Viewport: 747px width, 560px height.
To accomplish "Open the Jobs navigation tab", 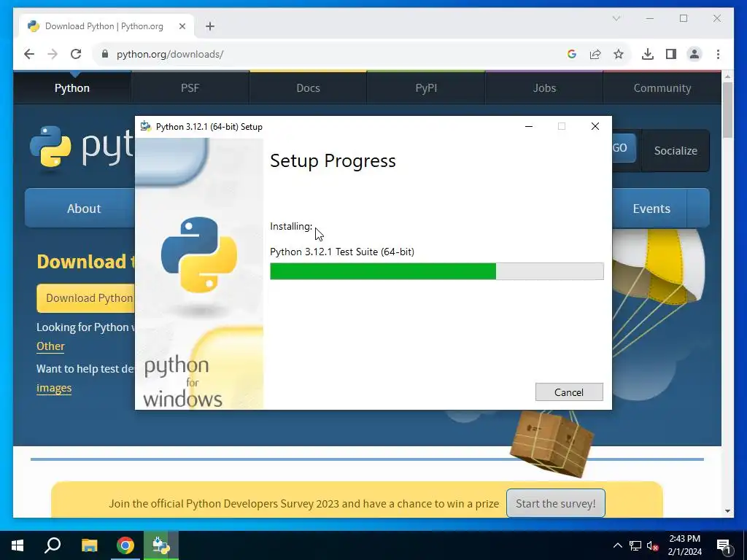I will coord(544,88).
